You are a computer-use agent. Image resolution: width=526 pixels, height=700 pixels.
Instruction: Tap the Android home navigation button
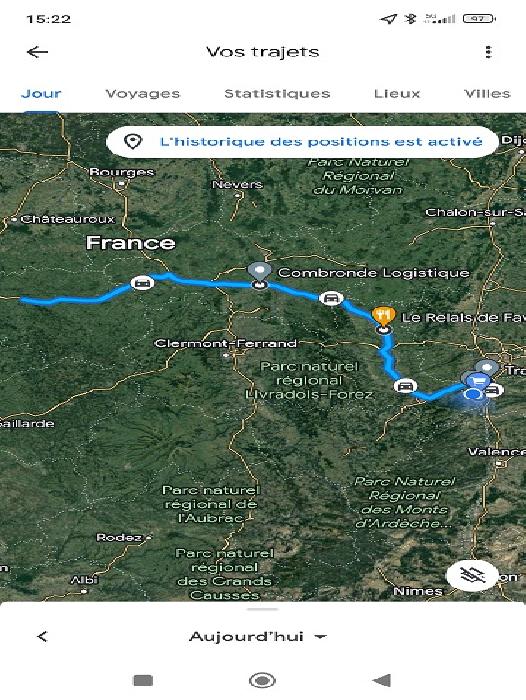[262, 680]
